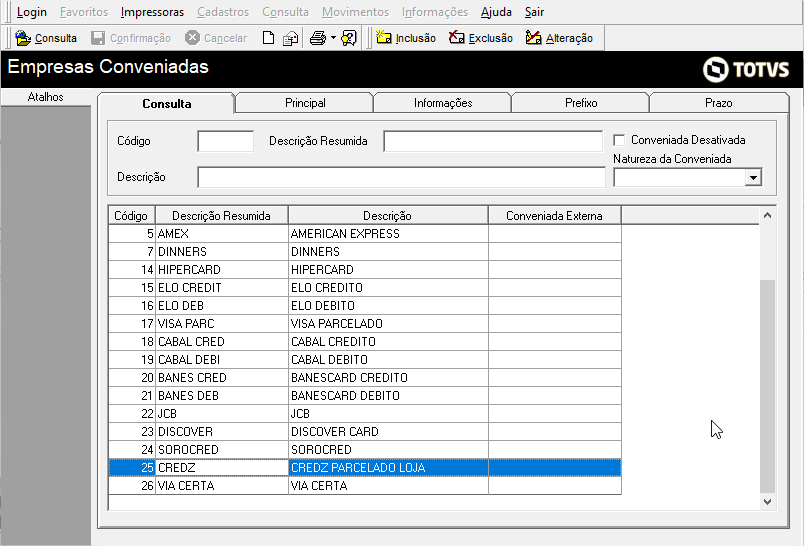Select the VISA PARCELADO row

pos(365,323)
